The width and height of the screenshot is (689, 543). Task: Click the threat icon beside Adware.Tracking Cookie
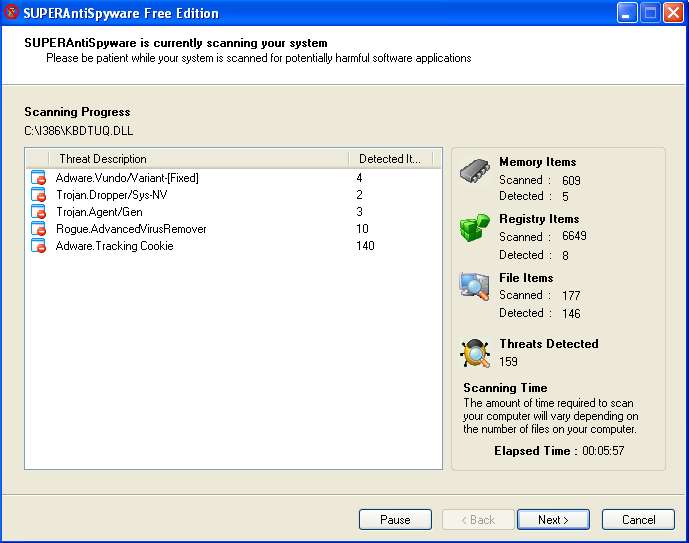pos(39,246)
